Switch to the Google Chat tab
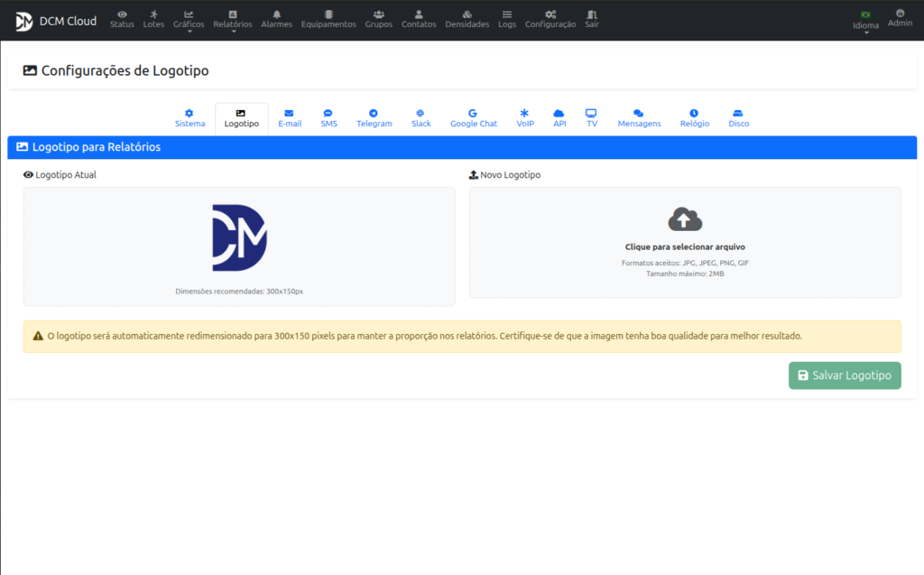The height and width of the screenshot is (575, 924). pos(473,118)
